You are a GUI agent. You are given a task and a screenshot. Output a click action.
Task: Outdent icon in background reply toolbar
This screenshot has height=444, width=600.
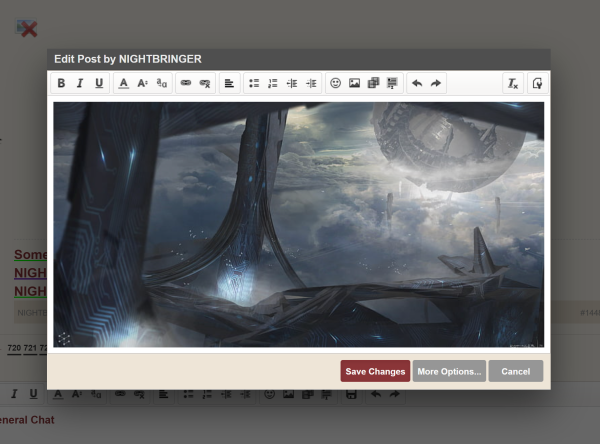pyautogui.click(x=226, y=394)
